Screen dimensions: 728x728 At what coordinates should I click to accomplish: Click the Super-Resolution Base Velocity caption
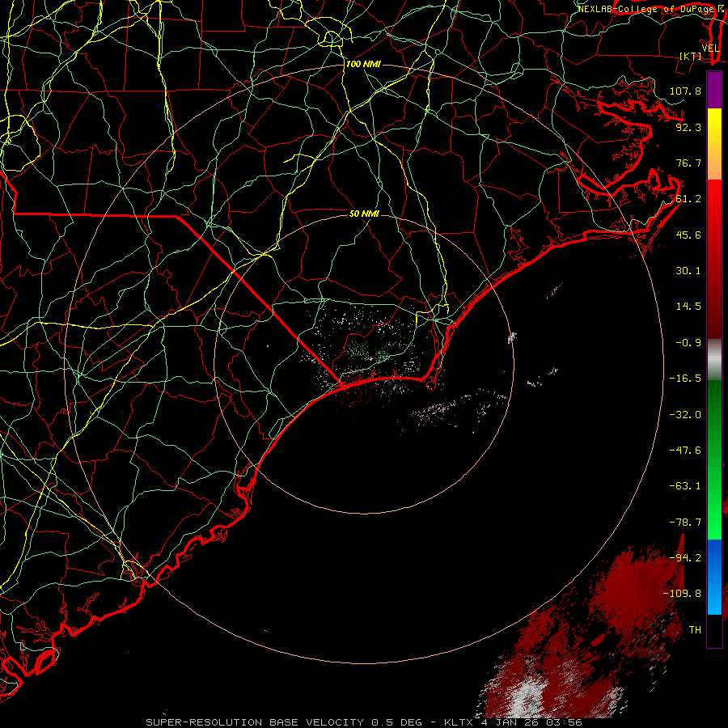pos(364,722)
